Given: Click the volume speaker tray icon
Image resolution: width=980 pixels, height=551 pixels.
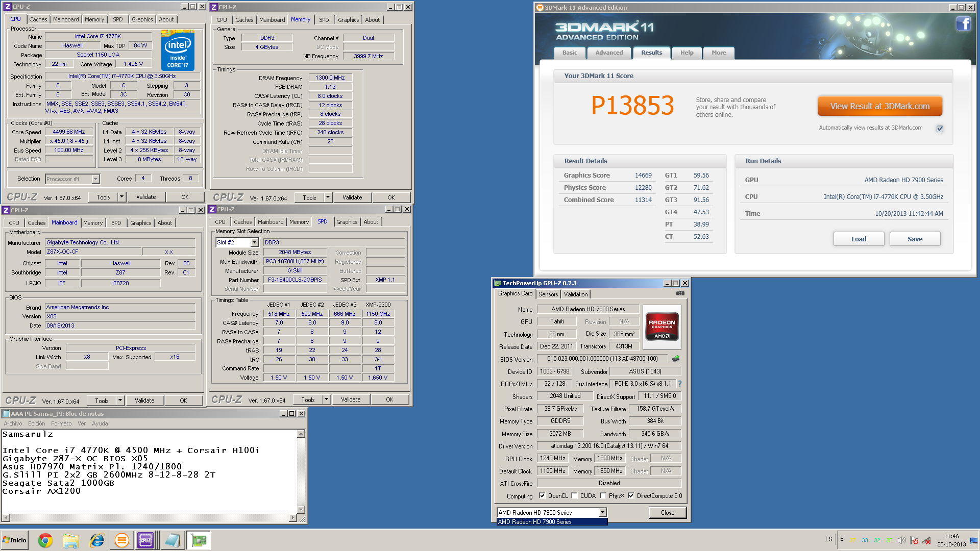Looking at the screenshot, I should coord(901,540).
